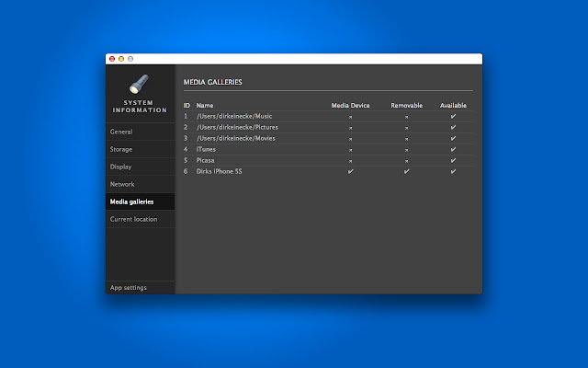
Task: Click the flashlight System Information logo
Action: (139, 84)
